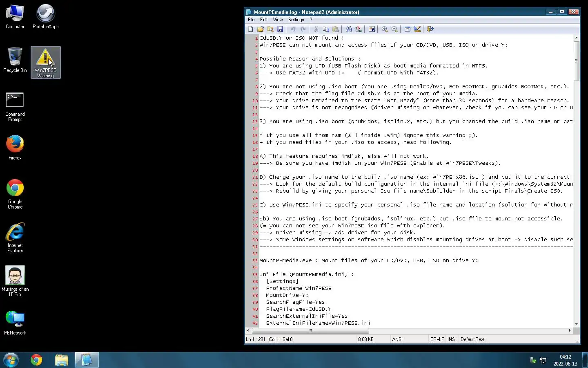Click the ANSI encoding in the status bar

pos(397,339)
